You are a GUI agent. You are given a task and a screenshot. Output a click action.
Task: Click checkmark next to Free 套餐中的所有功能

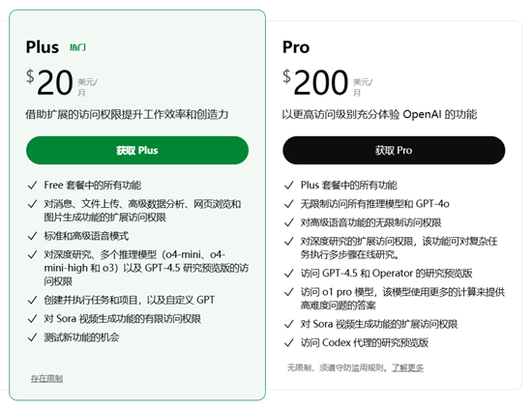(x=32, y=186)
